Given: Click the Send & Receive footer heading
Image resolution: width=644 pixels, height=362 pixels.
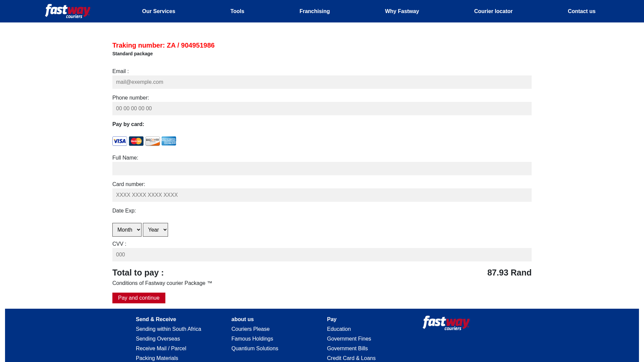Looking at the screenshot, I should pyautogui.click(x=156, y=319).
